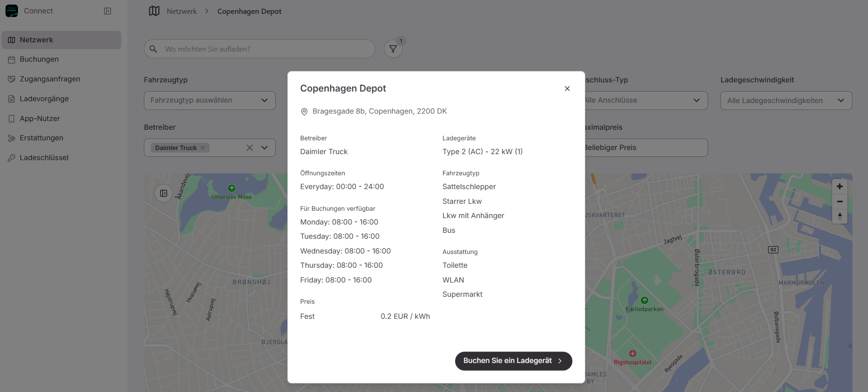Click the Copenhagen Depot breadcrumb

click(x=249, y=12)
